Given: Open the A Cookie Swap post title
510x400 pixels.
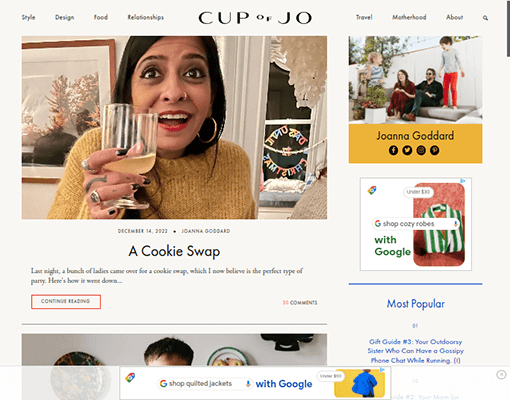Looking at the screenshot, I should (x=174, y=251).
